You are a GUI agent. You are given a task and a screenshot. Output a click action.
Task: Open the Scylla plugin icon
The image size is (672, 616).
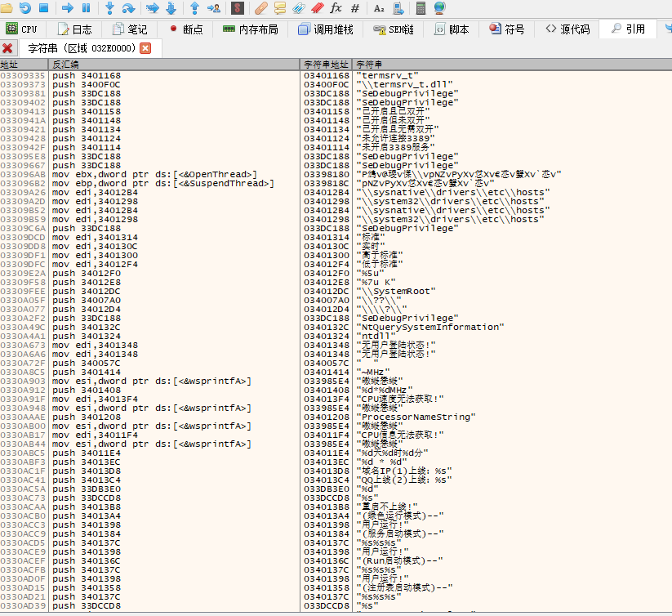pyautogui.click(x=238, y=8)
